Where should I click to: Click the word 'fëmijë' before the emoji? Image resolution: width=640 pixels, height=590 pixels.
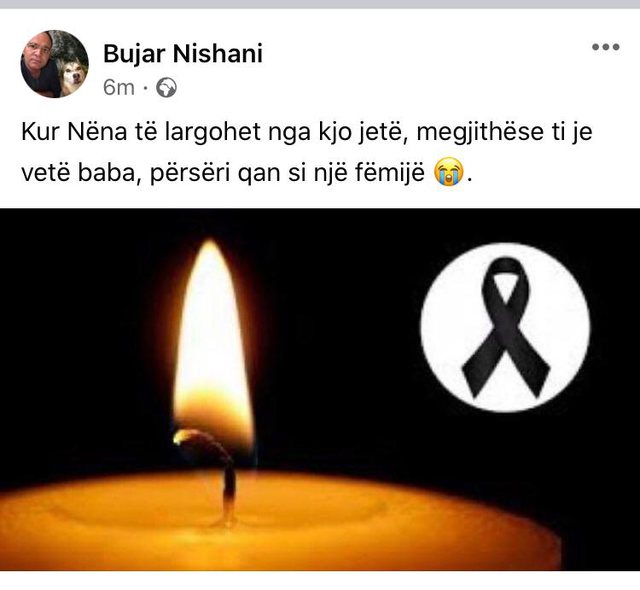[x=389, y=174]
